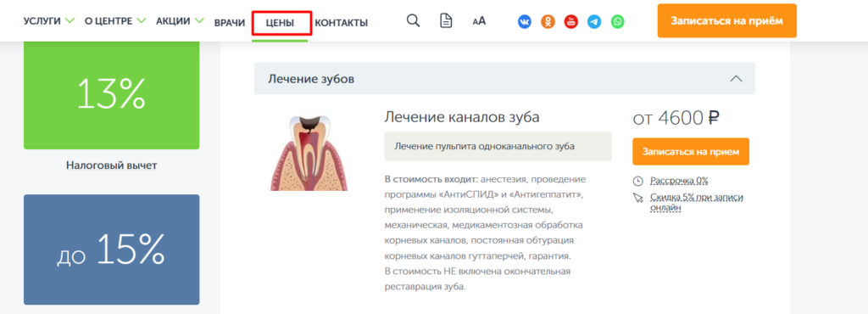868x314 pixels.
Task: Open the Telegram social icon
Action: coord(594,21)
